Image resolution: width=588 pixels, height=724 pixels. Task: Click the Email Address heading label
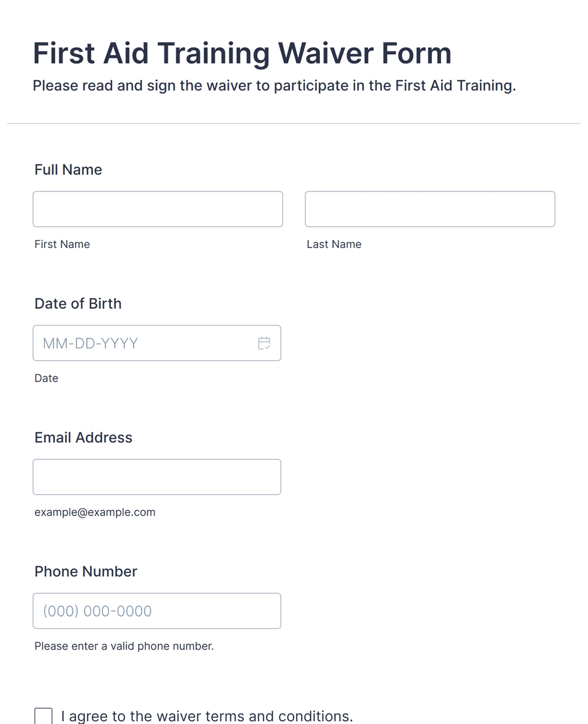83,438
